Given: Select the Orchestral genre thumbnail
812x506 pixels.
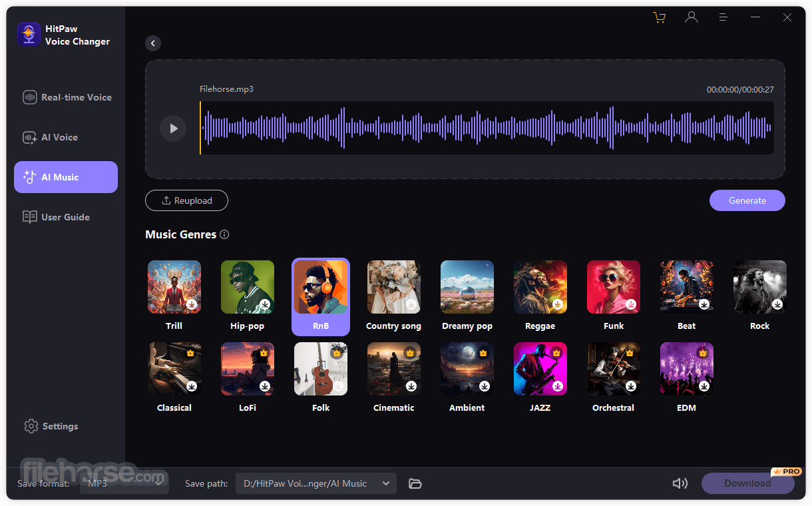Looking at the screenshot, I should click(x=614, y=369).
